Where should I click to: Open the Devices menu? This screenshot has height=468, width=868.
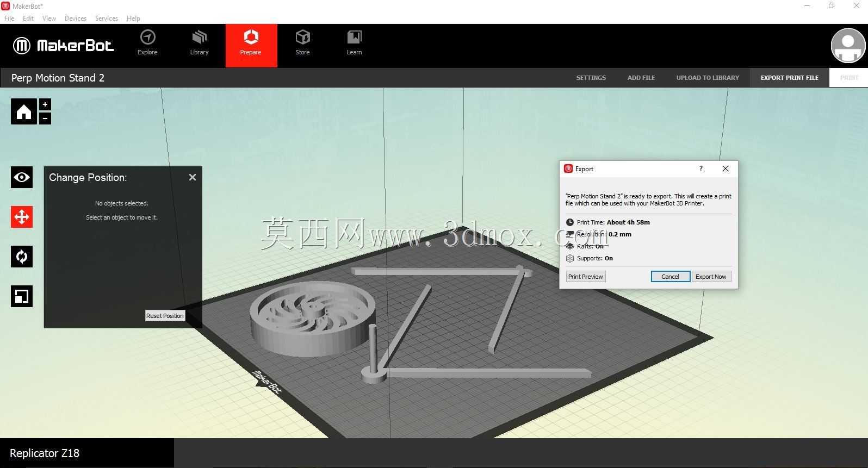pos(76,18)
